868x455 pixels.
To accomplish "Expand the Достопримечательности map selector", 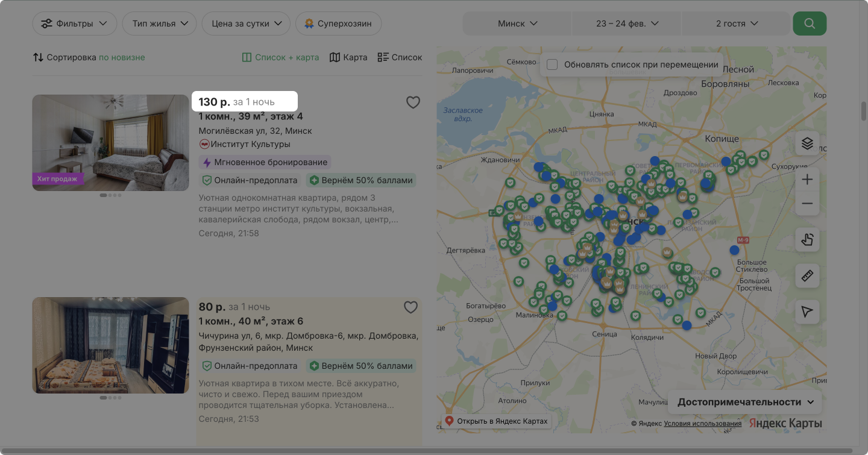I will pos(745,402).
